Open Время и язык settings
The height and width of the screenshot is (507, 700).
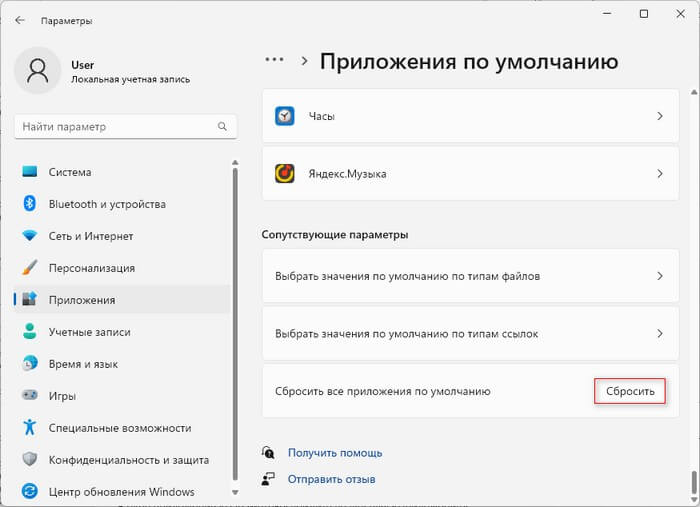click(121, 364)
